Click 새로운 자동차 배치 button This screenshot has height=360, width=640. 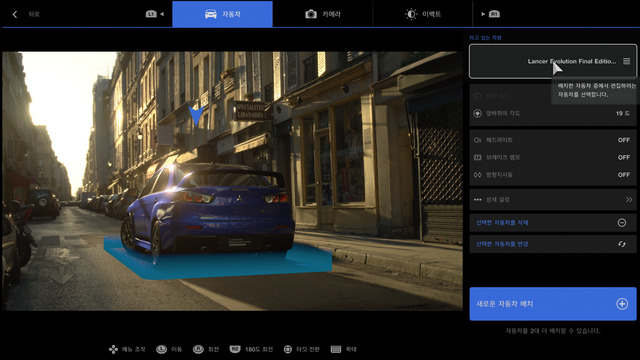coord(553,304)
